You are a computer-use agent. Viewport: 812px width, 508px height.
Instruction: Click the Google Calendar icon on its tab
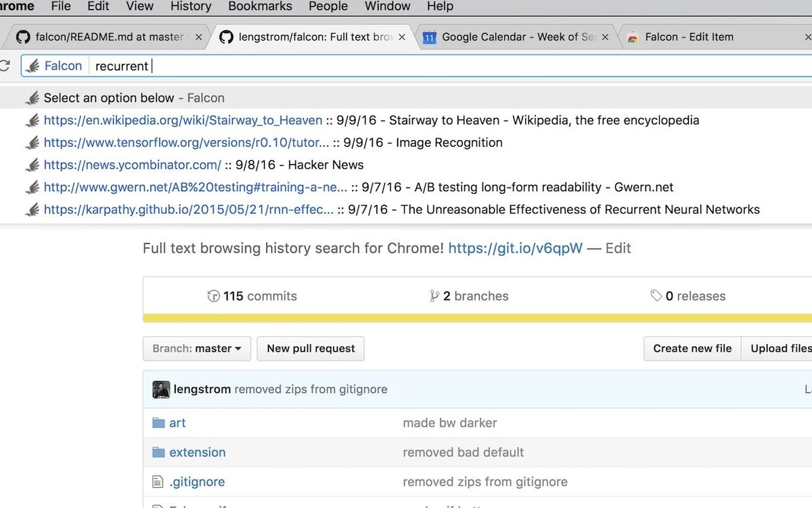pos(429,37)
